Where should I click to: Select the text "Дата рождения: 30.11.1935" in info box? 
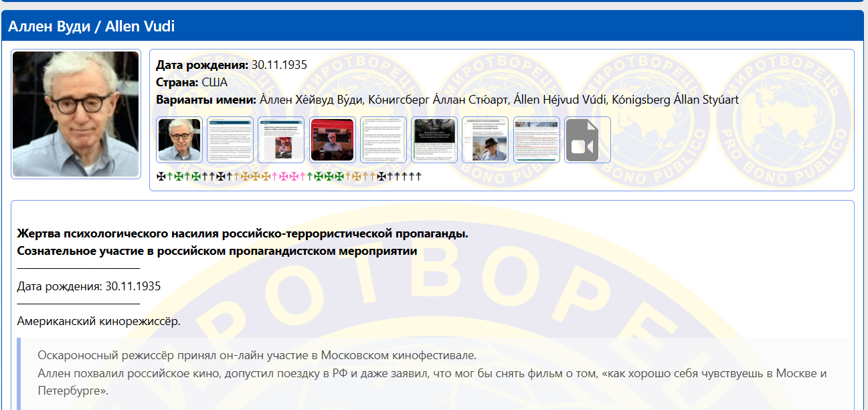coord(232,65)
